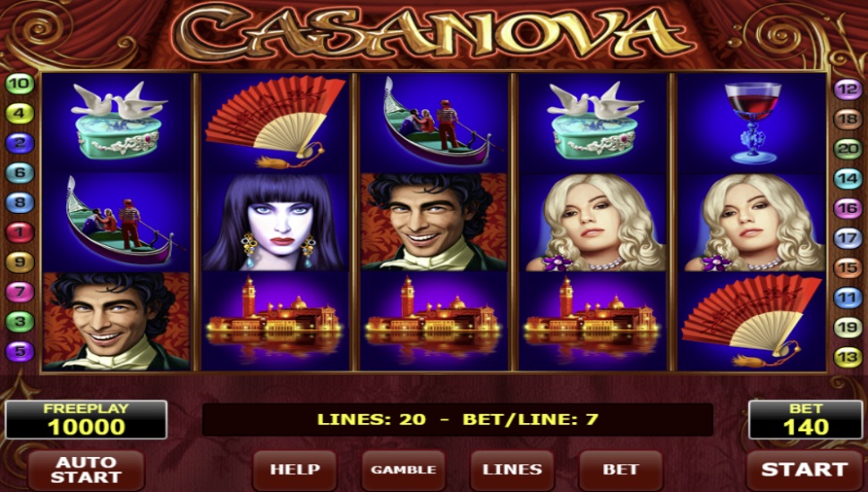Image resolution: width=868 pixels, height=492 pixels.
Task: Adjust the BET per line
Action: 620,470
